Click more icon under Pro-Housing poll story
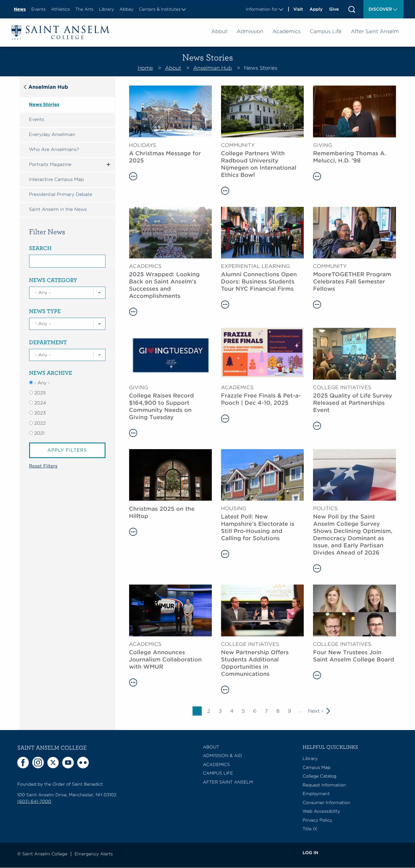 (225, 554)
